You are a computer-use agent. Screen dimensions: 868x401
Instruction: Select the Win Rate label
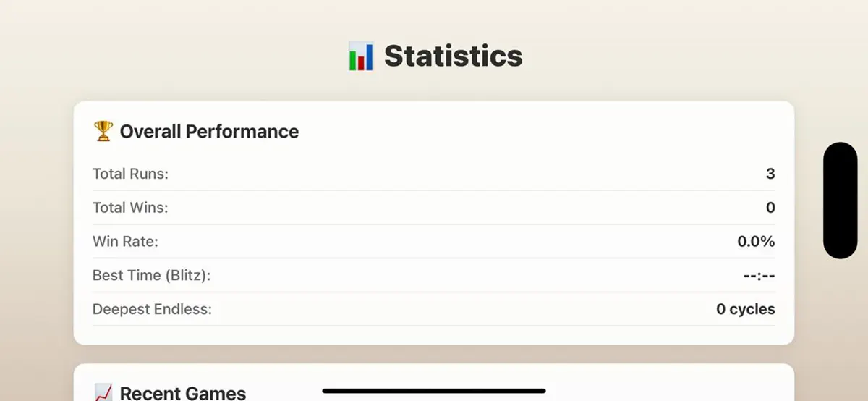[125, 242]
